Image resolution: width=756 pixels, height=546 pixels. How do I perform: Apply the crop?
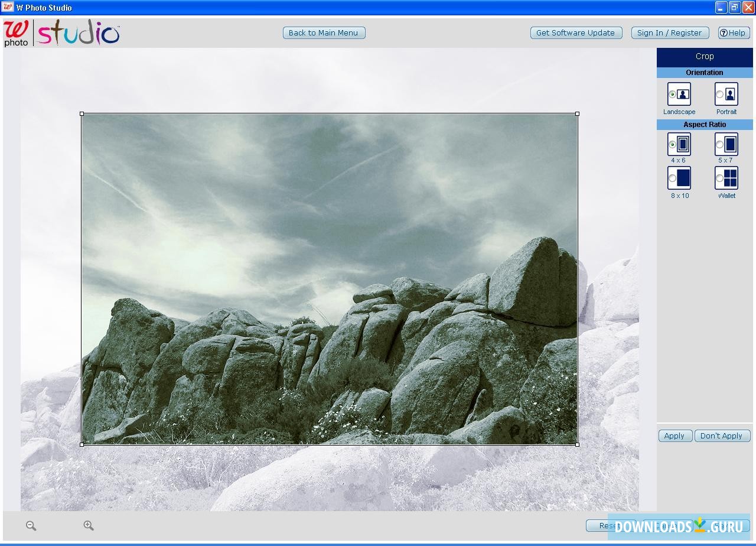click(675, 435)
